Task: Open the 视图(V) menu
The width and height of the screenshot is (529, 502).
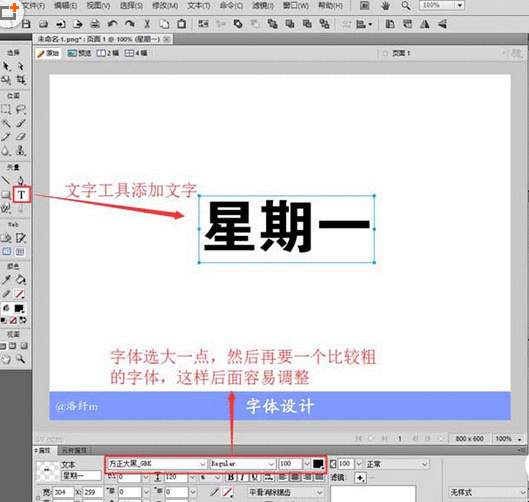Action: pyautogui.click(x=98, y=6)
